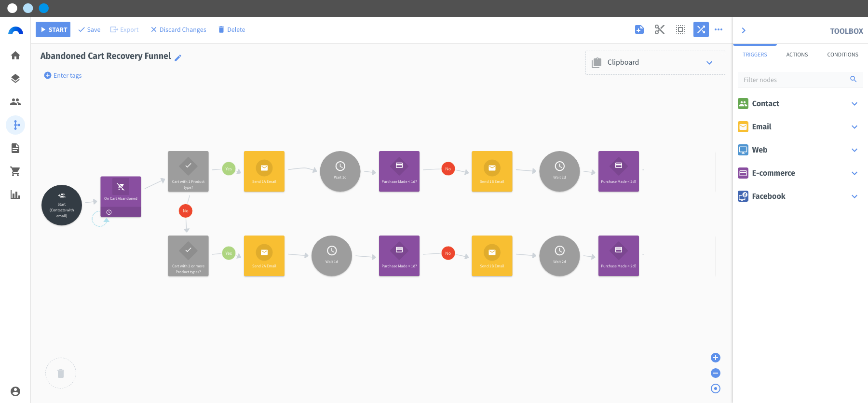This screenshot has height=403, width=868.
Task: Select Cart with 1 Product type node
Action: tap(188, 171)
